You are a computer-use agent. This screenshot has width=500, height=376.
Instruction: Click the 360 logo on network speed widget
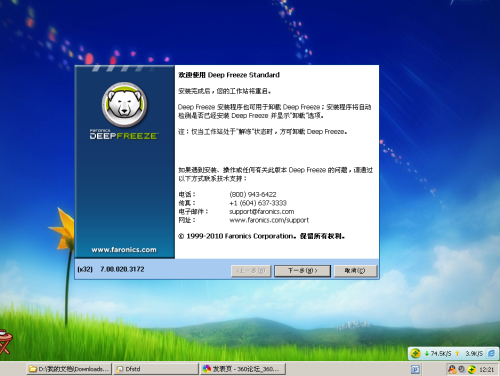[415, 353]
